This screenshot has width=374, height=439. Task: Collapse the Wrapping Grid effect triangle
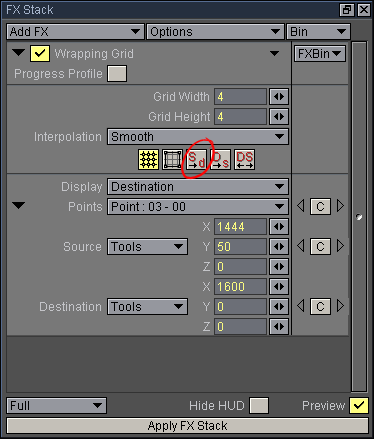pos(18,53)
